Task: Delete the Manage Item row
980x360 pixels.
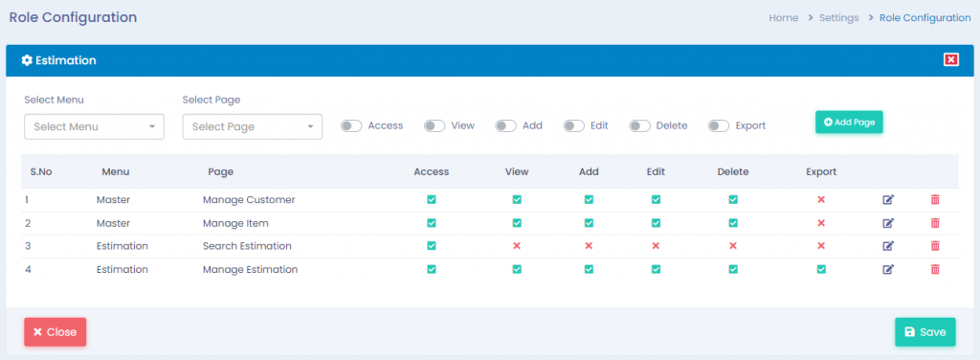Action: [x=935, y=223]
